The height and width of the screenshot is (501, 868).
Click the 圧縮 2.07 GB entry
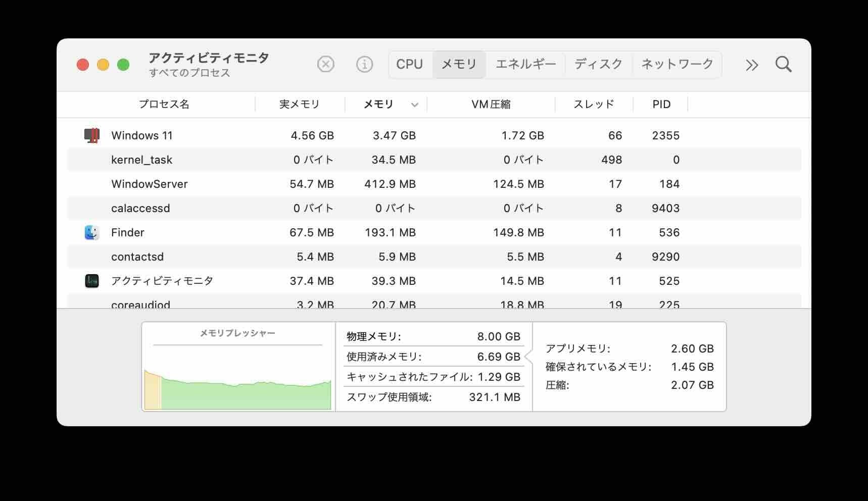tap(630, 385)
